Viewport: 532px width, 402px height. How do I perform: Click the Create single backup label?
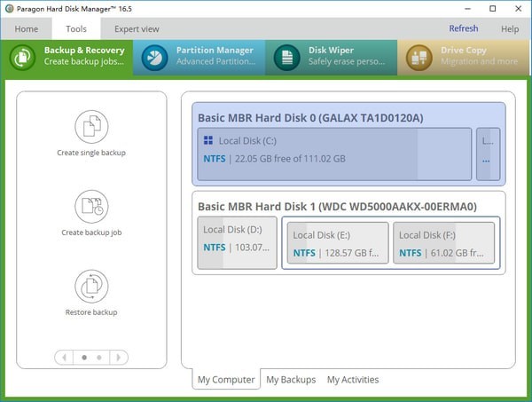coord(91,153)
